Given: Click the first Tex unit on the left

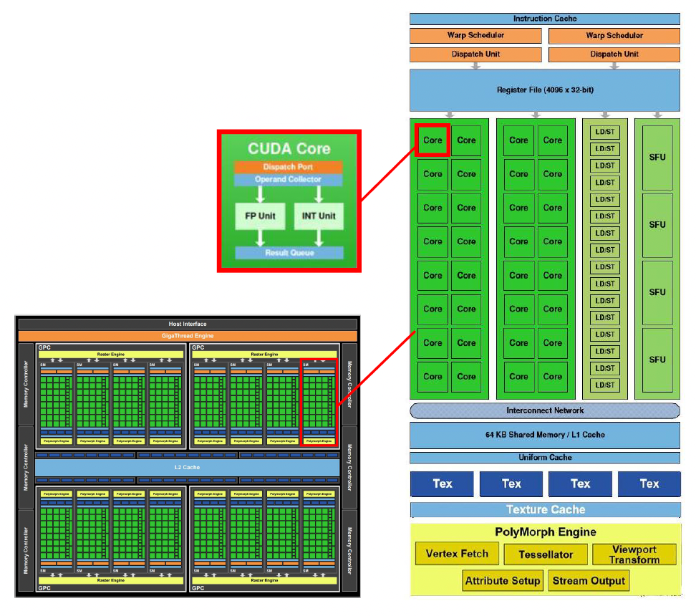Looking at the screenshot, I should click(442, 483).
